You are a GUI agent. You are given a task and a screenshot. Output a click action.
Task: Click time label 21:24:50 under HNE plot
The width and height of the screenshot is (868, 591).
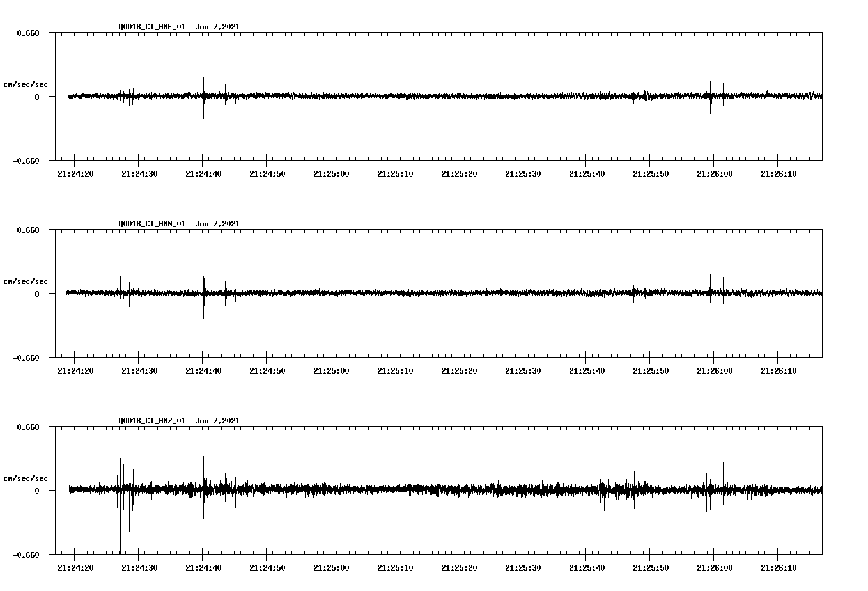click(267, 173)
